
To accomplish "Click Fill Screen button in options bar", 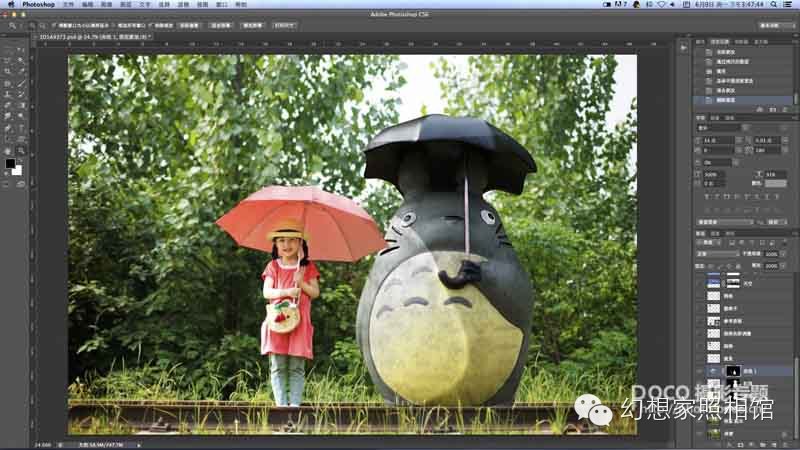I will coord(253,26).
